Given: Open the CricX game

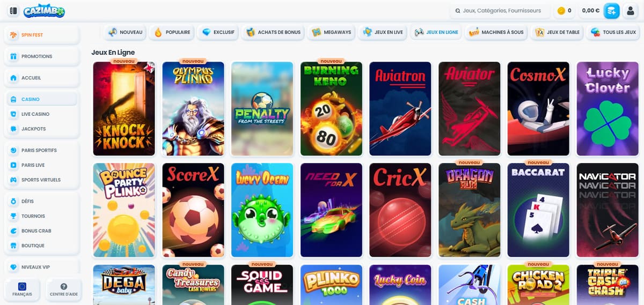Looking at the screenshot, I should click(x=400, y=210).
